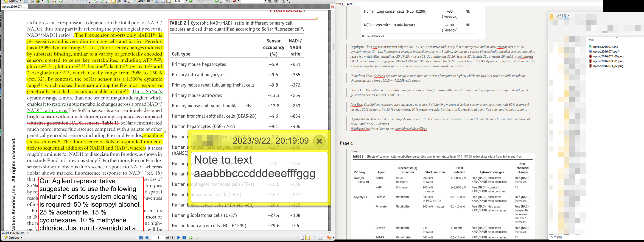644x242 pixels.
Task: Close the nprot.2016.074 tab
Action: pos(25,5)
